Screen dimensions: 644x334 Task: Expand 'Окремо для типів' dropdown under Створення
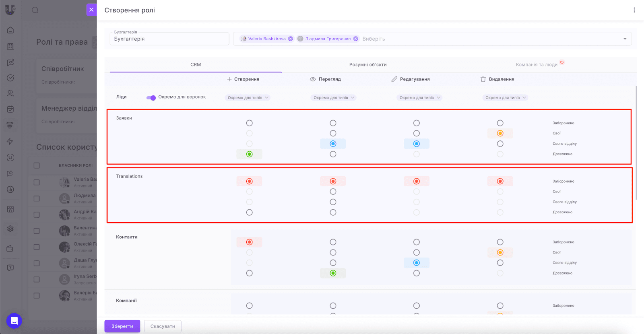(x=248, y=98)
